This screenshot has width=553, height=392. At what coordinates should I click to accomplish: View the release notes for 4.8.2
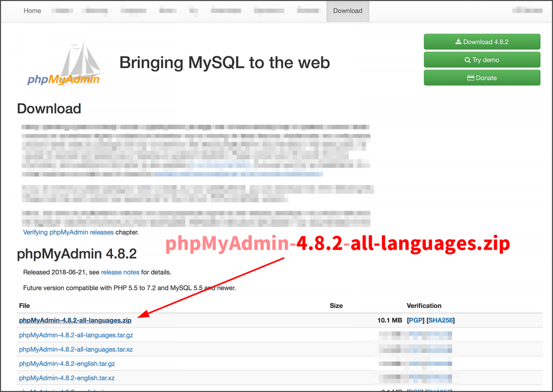click(x=120, y=272)
